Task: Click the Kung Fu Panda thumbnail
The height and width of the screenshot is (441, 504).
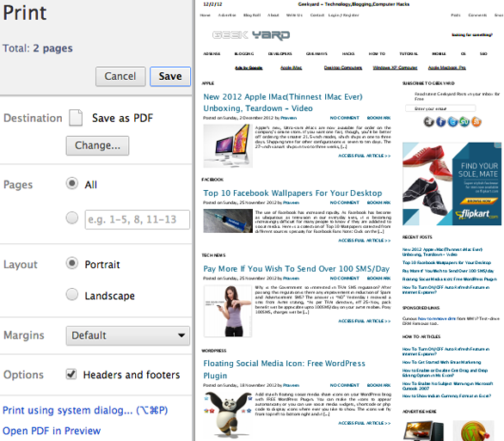Action: click(228, 414)
